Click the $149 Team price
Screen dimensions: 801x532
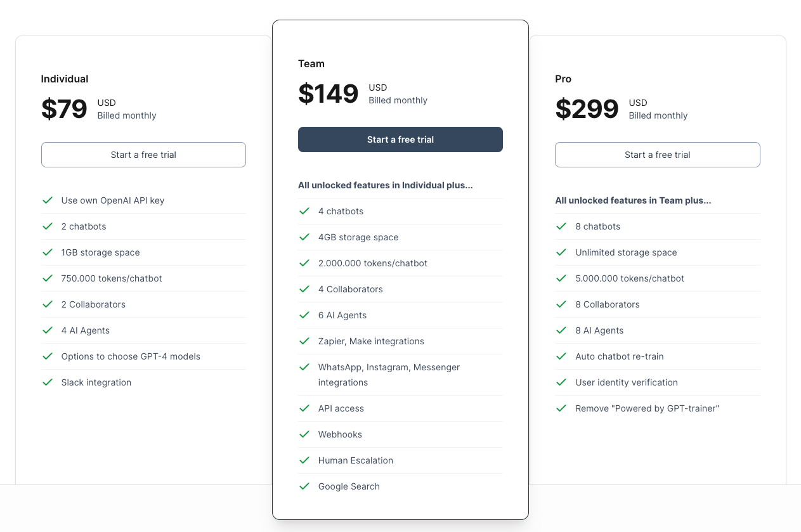[x=329, y=94]
